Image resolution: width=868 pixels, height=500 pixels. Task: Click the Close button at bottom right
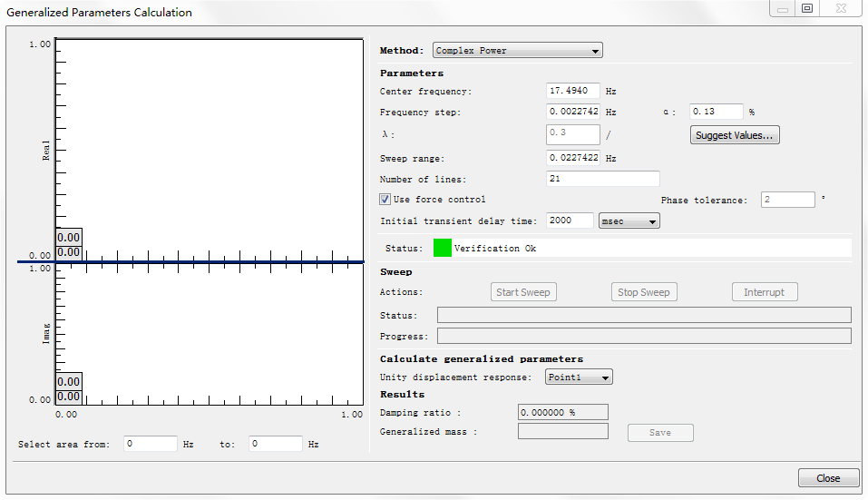[x=829, y=478]
